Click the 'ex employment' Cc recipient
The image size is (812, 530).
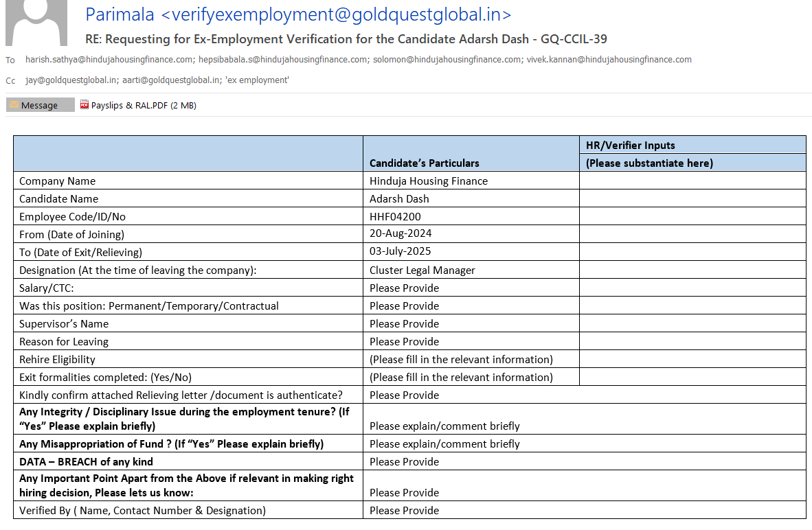point(257,80)
